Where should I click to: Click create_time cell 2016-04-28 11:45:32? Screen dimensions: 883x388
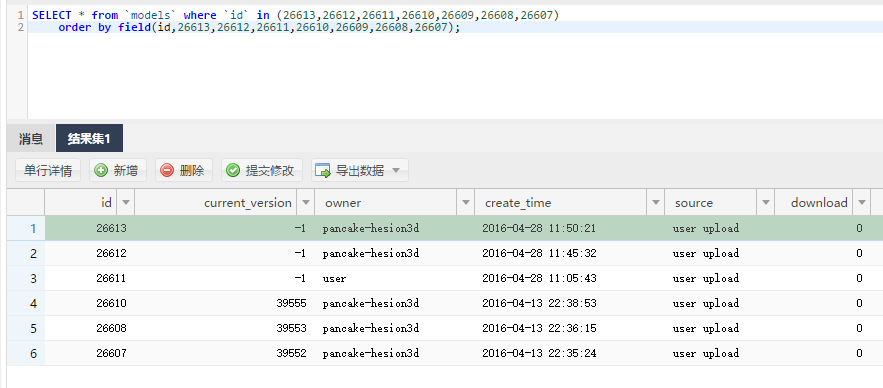pyautogui.click(x=570, y=253)
